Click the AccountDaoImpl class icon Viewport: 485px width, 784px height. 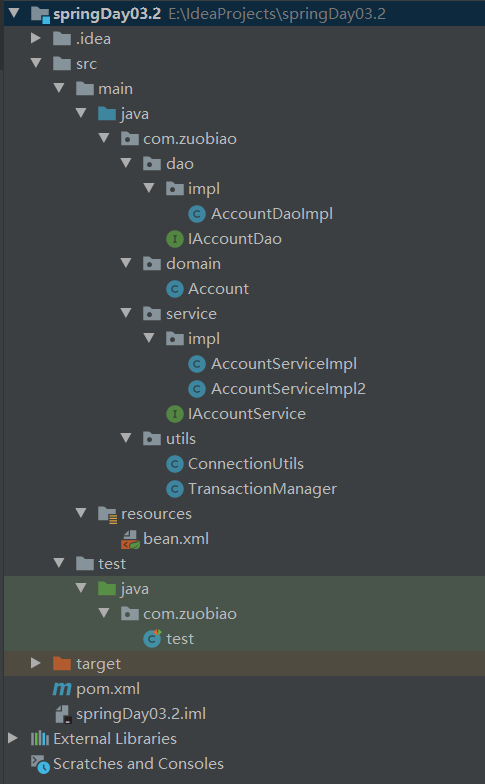(x=196, y=214)
